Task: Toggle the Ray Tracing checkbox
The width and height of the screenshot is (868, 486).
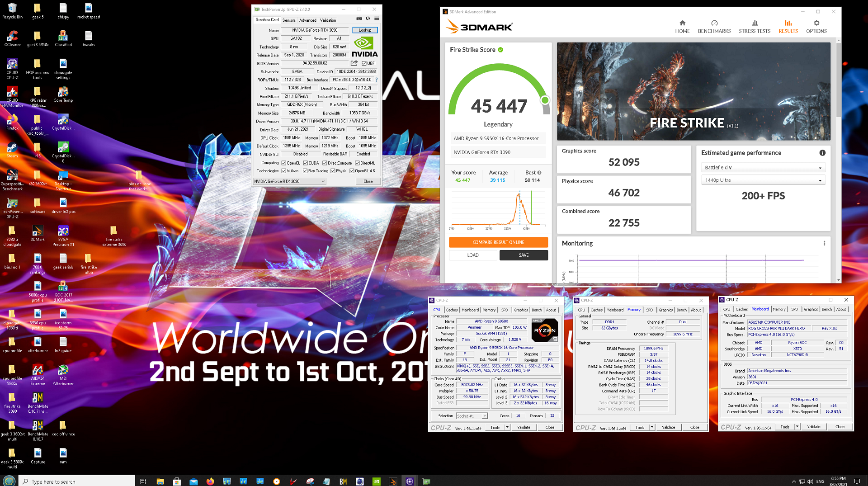Action: click(x=306, y=171)
